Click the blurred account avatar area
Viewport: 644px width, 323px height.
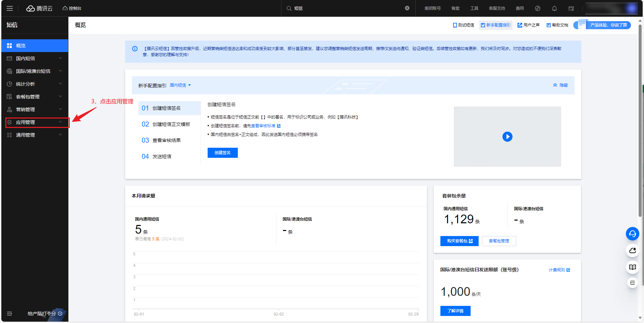point(611,8)
